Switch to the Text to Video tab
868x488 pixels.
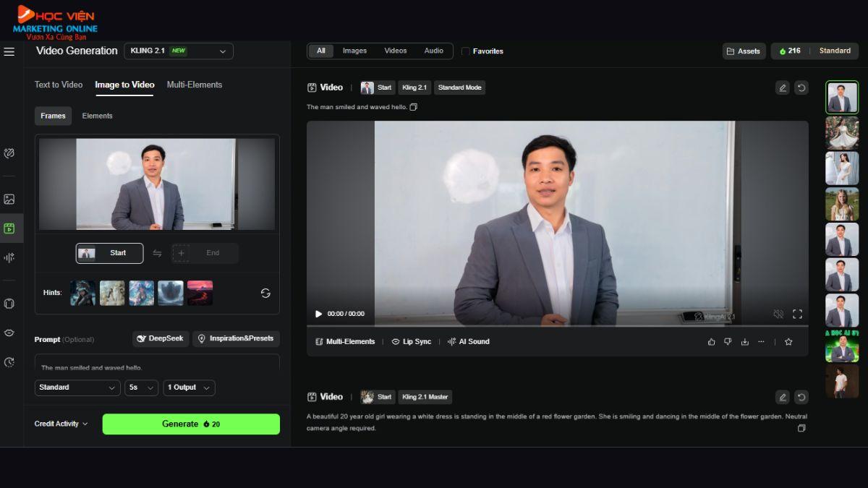pos(58,85)
